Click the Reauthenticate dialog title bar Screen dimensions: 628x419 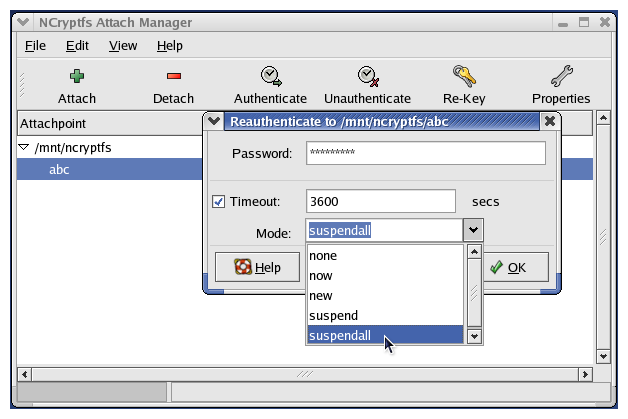coord(382,121)
